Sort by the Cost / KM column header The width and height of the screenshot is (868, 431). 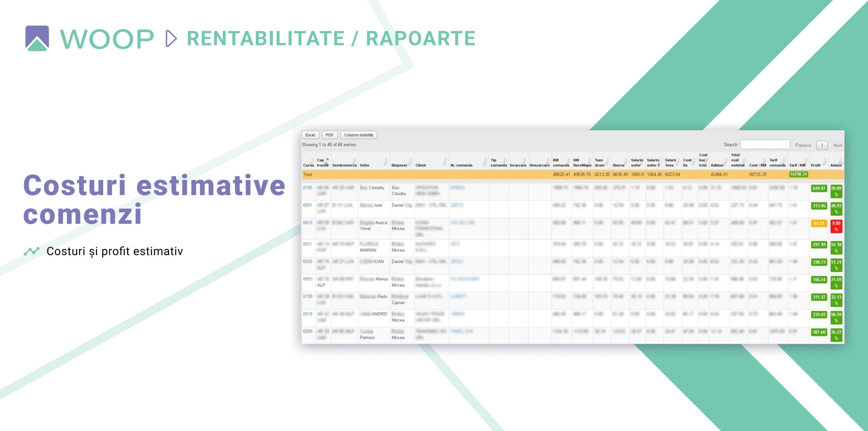click(x=757, y=161)
